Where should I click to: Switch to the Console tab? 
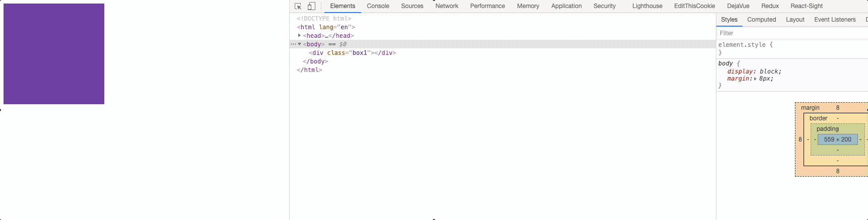tap(378, 6)
